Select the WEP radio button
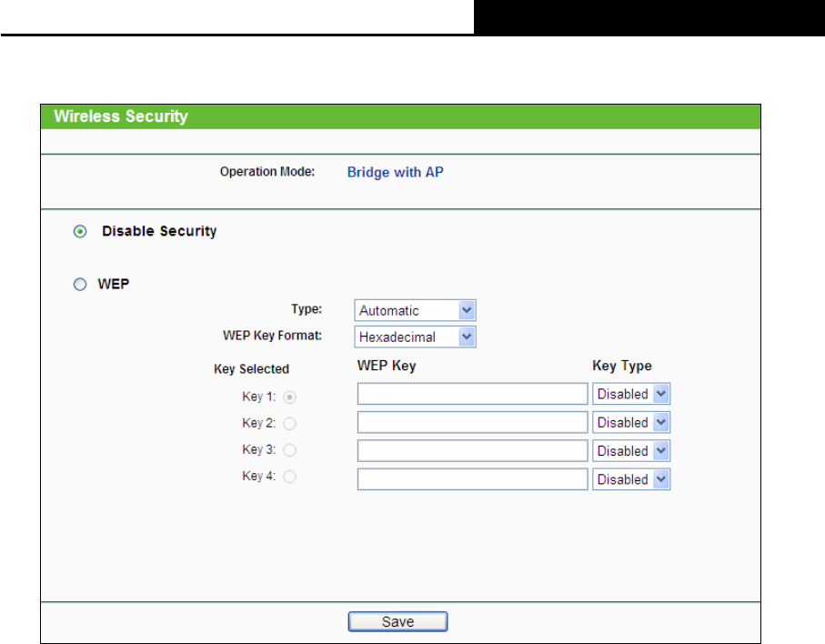Screen dimensions: 825x644 click(80, 285)
